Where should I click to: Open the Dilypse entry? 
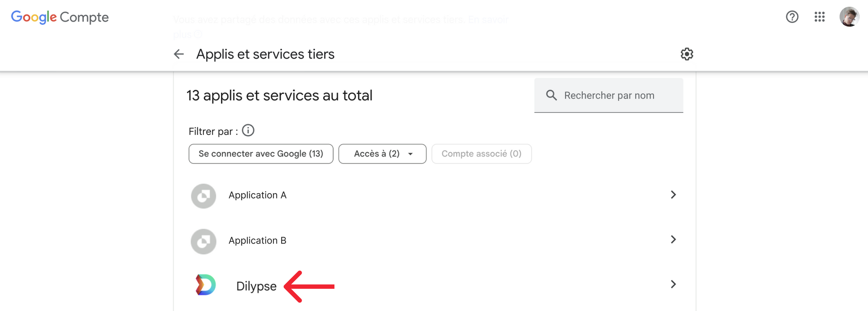pos(435,285)
